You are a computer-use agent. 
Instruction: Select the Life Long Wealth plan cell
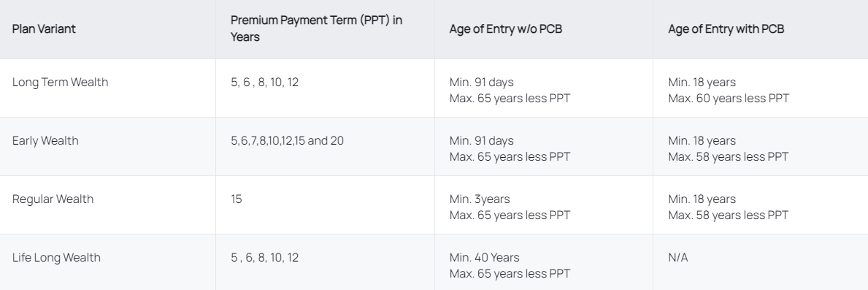(56, 257)
